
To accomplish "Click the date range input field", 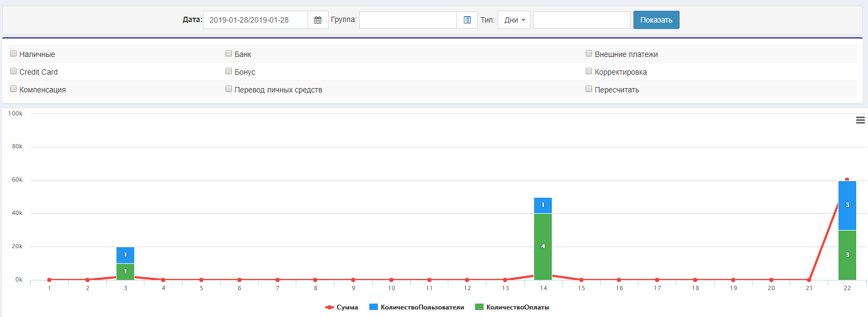I will coord(255,20).
